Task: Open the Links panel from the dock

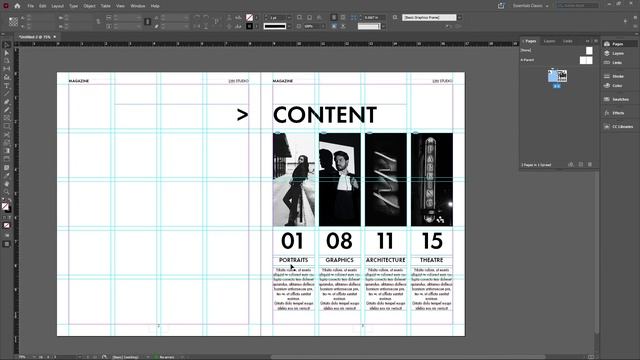Action: 618,62
